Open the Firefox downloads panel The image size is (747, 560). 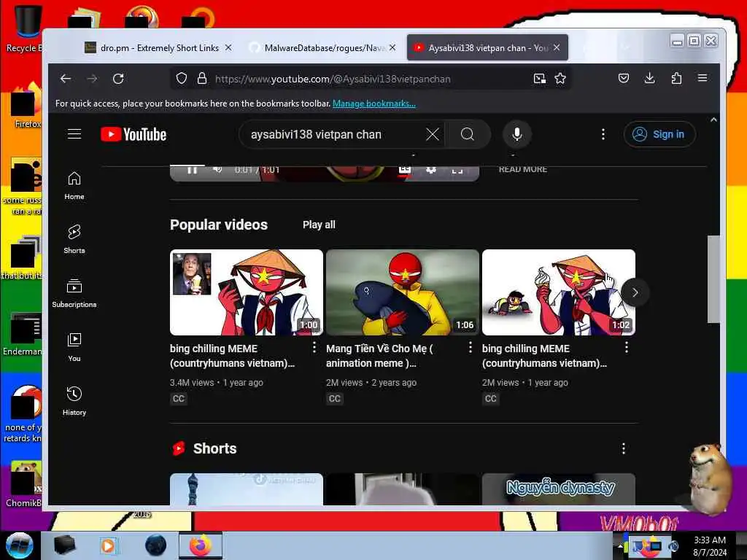coord(650,78)
